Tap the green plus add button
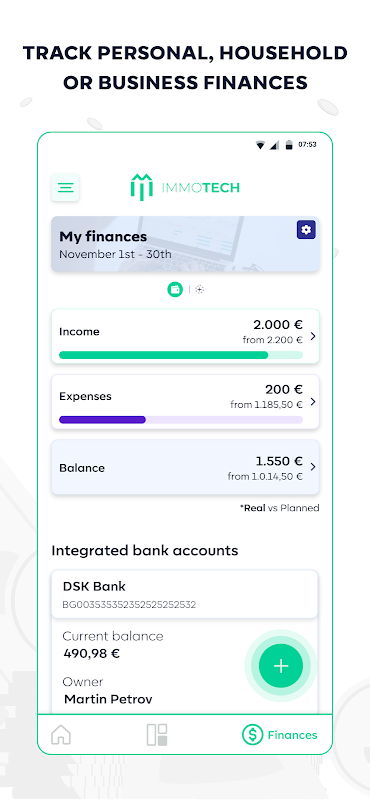Screen dimensions: 370x800 pyautogui.click(x=281, y=666)
